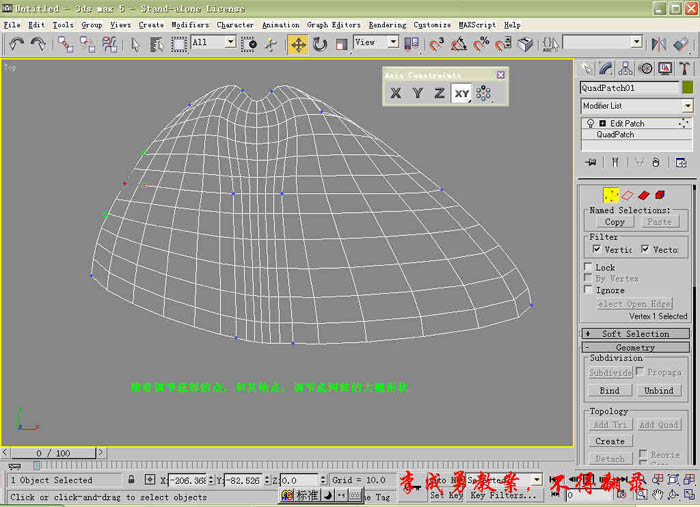Activate the Select and Rotate tool
Viewport: 700px width, 507px height.
[x=320, y=44]
